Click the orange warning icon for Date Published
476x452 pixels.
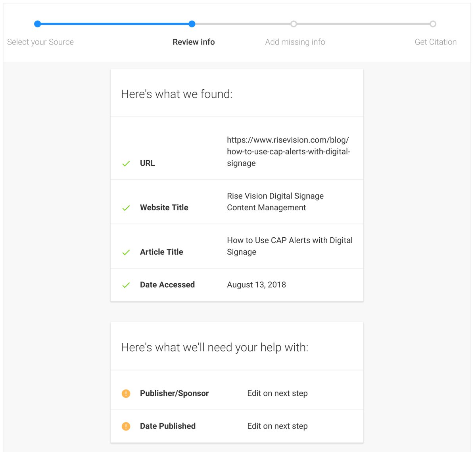[126, 426]
